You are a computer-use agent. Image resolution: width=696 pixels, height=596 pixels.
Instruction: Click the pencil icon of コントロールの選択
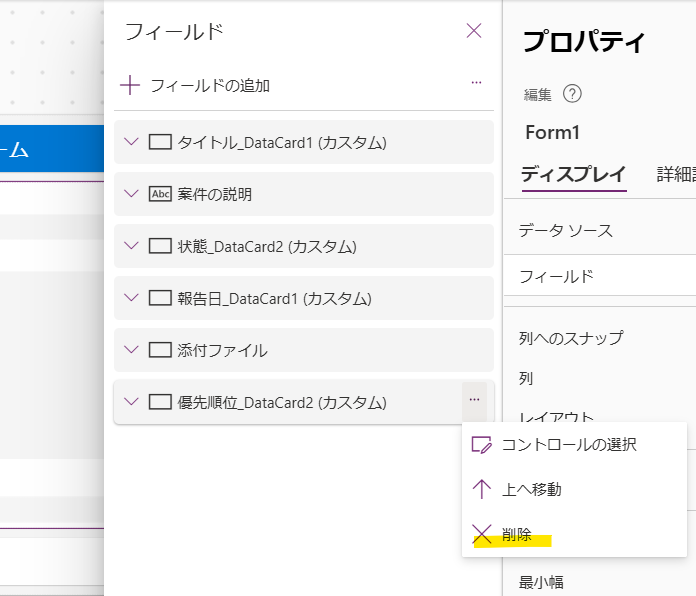coord(482,445)
